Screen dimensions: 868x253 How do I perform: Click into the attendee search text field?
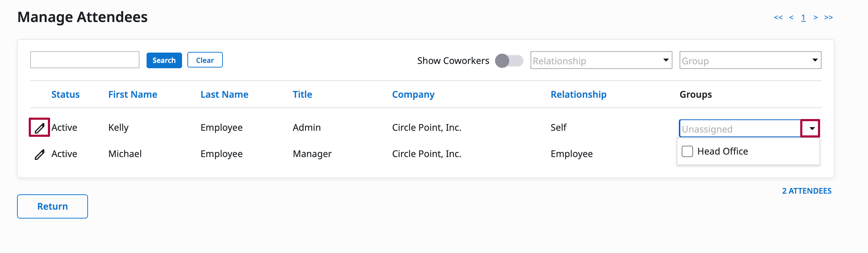point(85,60)
